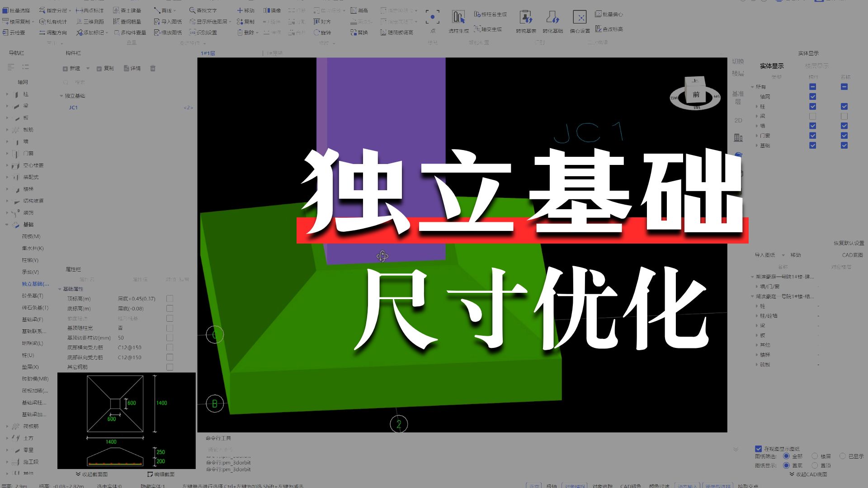Switch to the 实体显示 tab
The width and height of the screenshot is (868, 488).
click(771, 66)
